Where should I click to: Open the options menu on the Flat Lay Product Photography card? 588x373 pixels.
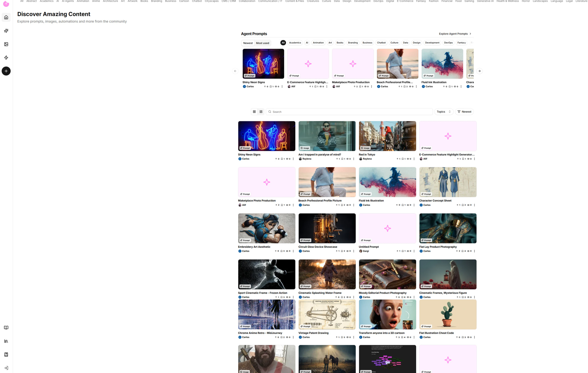point(474,251)
